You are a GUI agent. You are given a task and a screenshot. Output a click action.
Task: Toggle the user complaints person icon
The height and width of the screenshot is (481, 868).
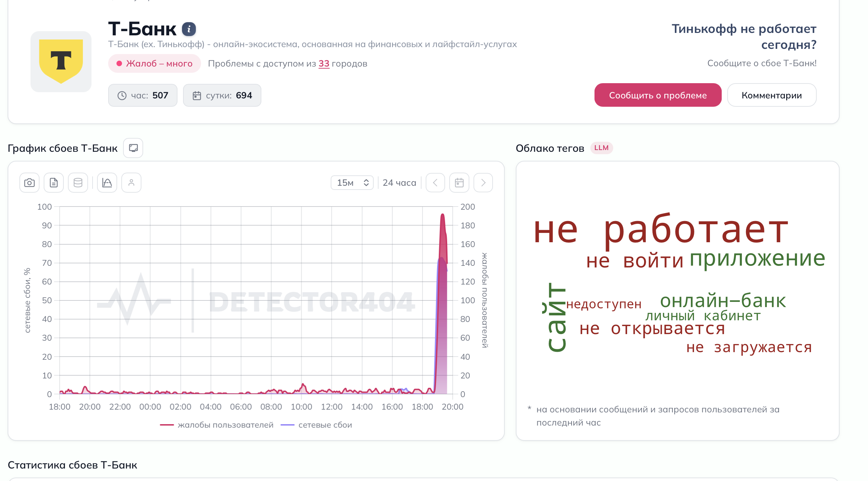(131, 183)
